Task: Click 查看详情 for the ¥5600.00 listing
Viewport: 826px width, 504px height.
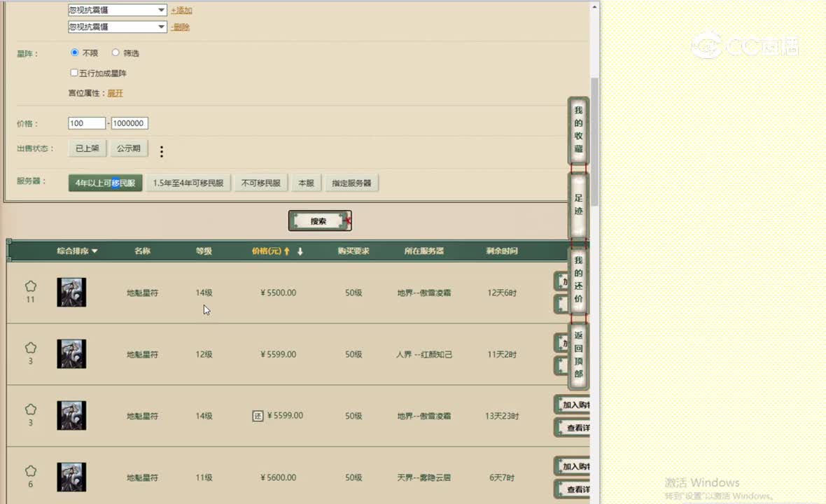Action: [x=572, y=489]
